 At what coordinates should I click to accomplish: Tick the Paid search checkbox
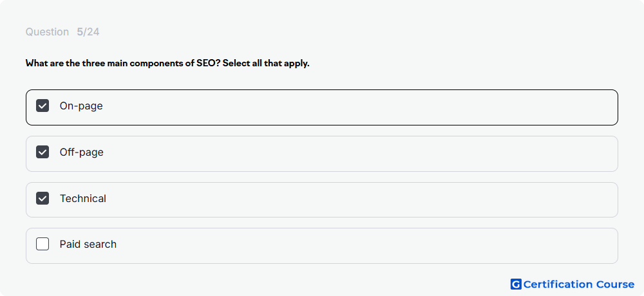pyautogui.click(x=43, y=245)
